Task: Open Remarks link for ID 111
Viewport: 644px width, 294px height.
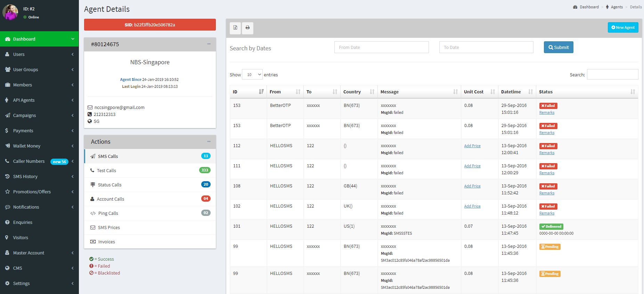Action: coord(547,173)
